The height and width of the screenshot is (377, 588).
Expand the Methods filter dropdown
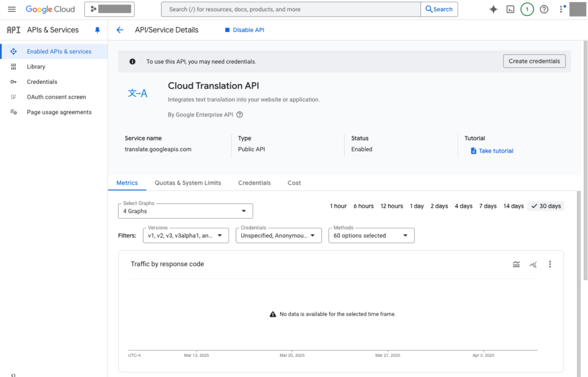pyautogui.click(x=372, y=235)
